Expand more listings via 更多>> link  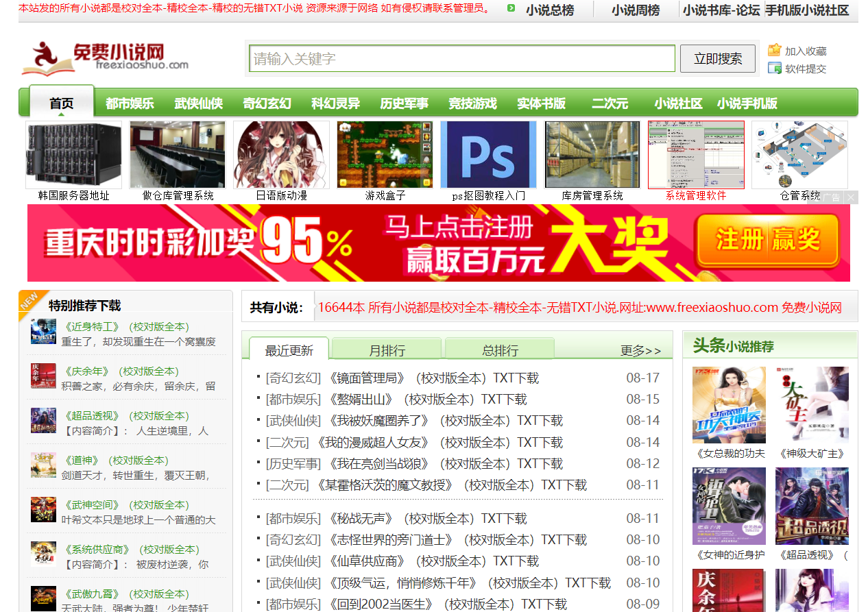pyautogui.click(x=640, y=351)
